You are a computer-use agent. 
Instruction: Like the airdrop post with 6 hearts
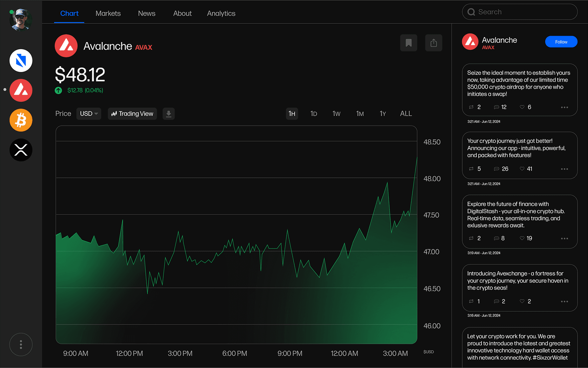[x=522, y=107]
